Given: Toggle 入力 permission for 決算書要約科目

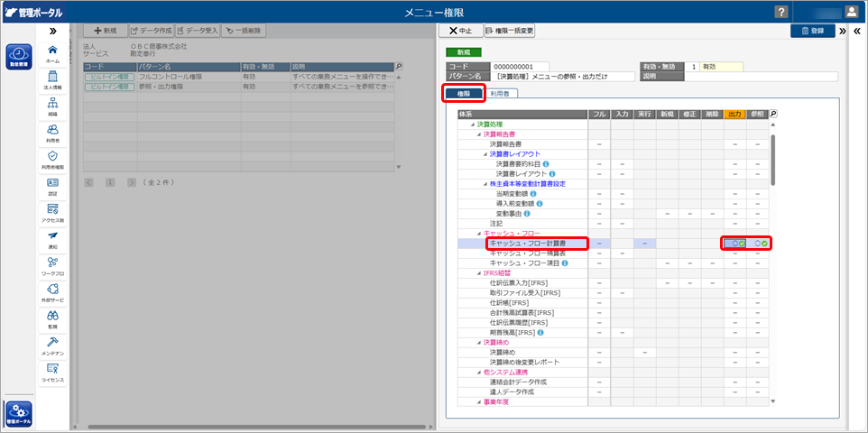Looking at the screenshot, I should [622, 164].
